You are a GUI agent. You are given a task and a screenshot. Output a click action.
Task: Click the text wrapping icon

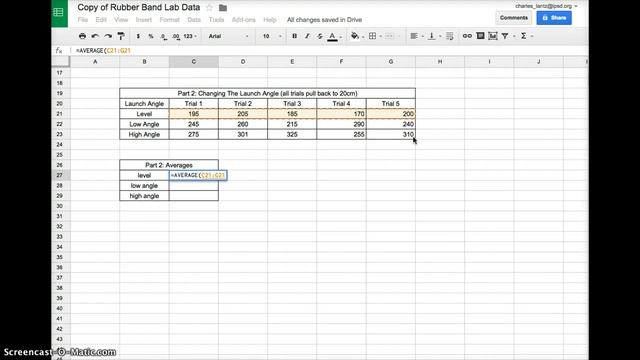pyautogui.click(x=450, y=36)
